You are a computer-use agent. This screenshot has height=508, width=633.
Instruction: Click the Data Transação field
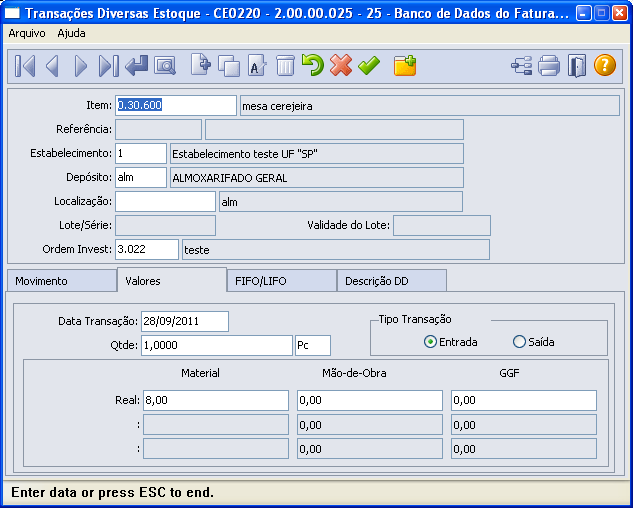coord(185,321)
